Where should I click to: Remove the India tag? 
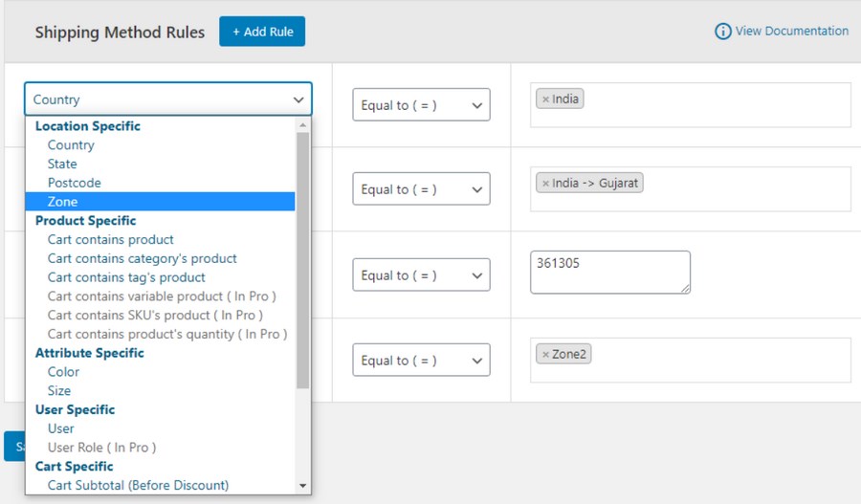coord(545,99)
